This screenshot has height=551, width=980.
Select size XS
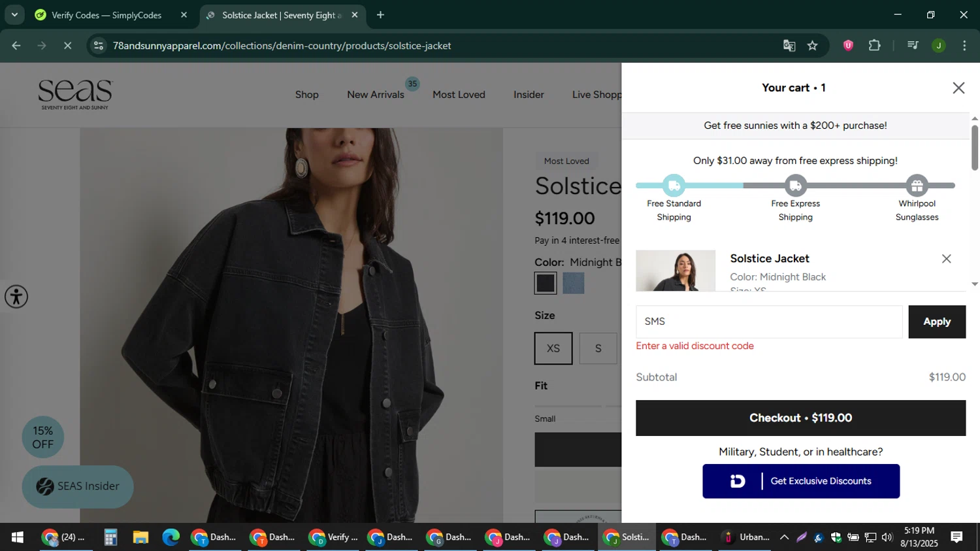point(553,348)
